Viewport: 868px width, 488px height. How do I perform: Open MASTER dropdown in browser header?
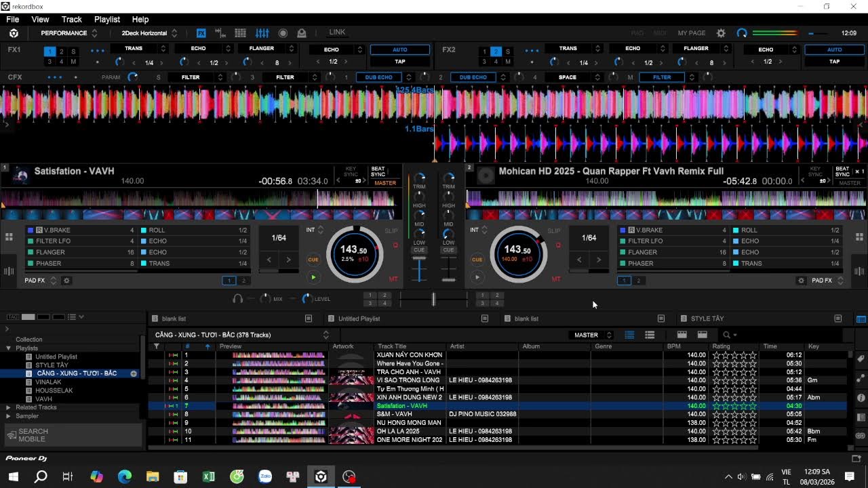[591, 335]
